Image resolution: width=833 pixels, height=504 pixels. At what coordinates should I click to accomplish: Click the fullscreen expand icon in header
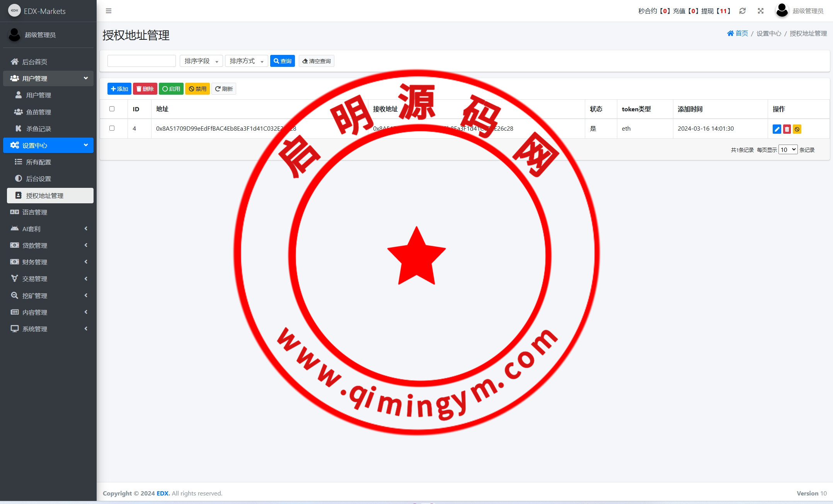760,11
